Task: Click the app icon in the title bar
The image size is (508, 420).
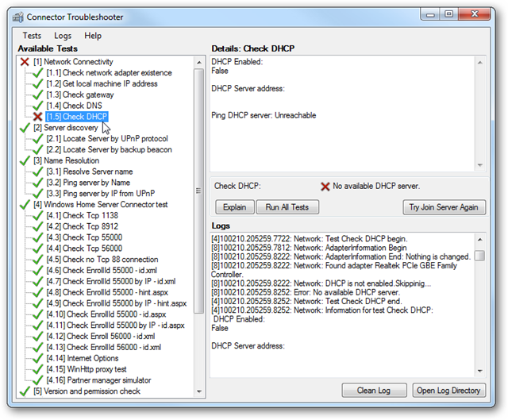Action: point(16,15)
